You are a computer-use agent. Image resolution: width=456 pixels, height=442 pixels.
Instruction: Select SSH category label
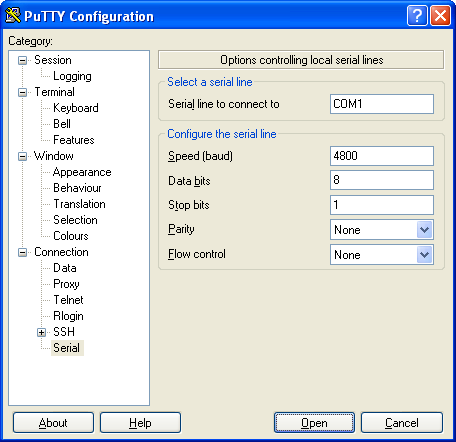tap(64, 332)
